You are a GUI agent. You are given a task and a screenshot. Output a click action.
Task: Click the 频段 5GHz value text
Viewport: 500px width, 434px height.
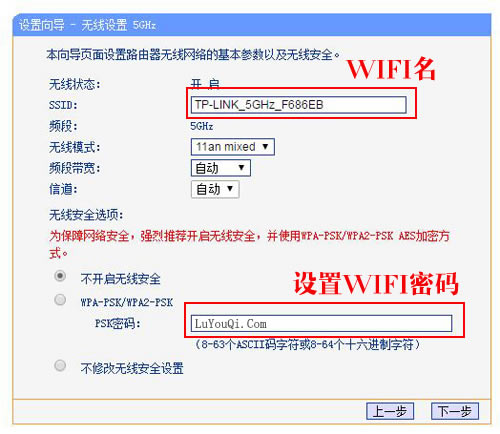[202, 126]
